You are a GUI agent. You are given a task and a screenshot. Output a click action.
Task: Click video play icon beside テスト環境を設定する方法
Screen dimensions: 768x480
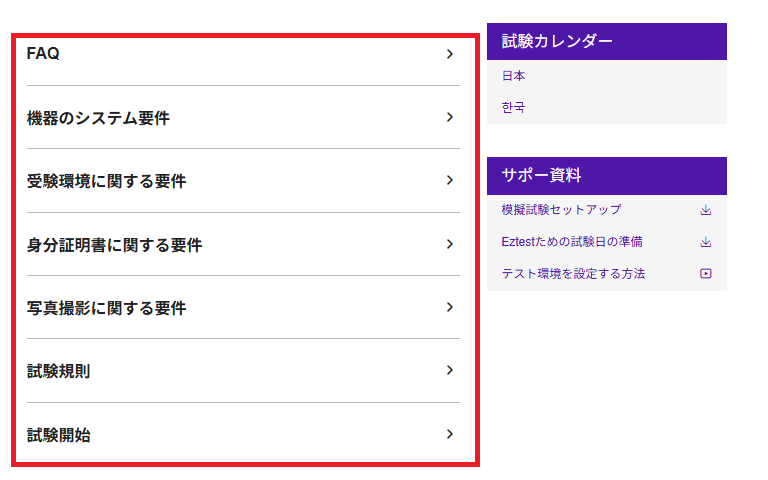tap(705, 274)
